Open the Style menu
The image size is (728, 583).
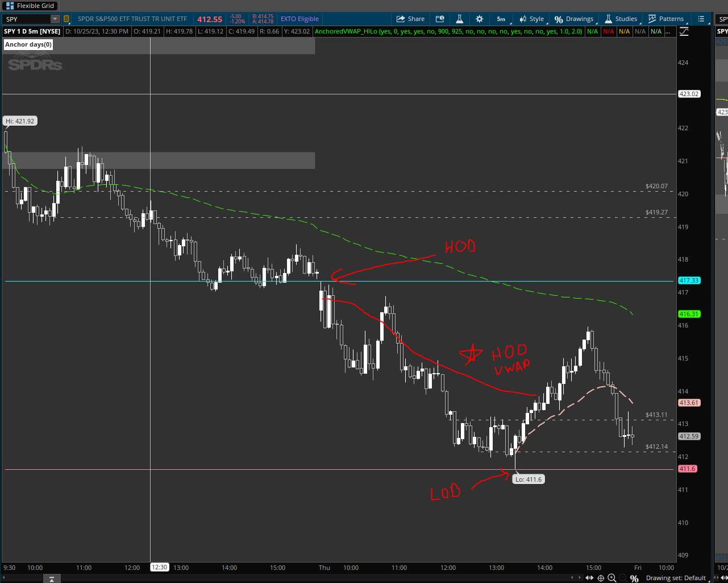pos(531,19)
